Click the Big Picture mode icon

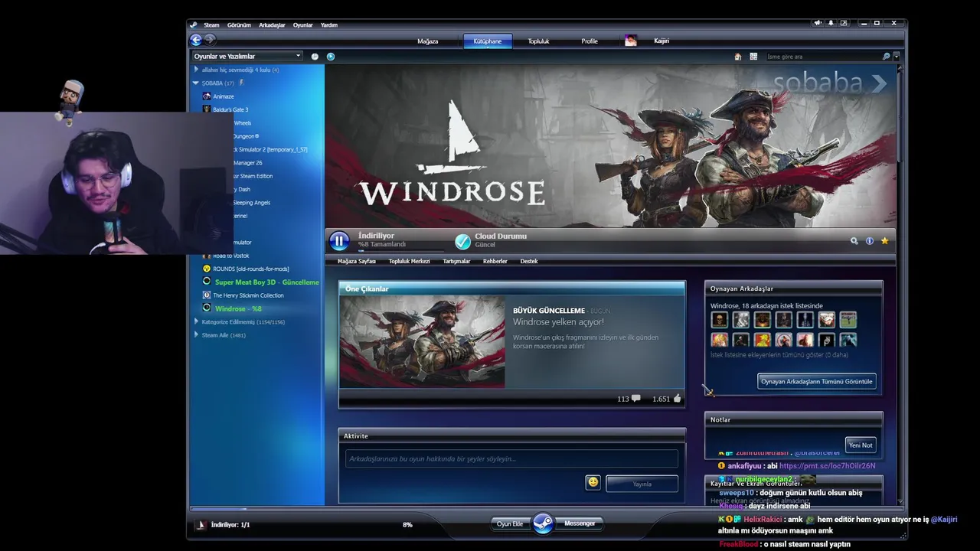844,23
